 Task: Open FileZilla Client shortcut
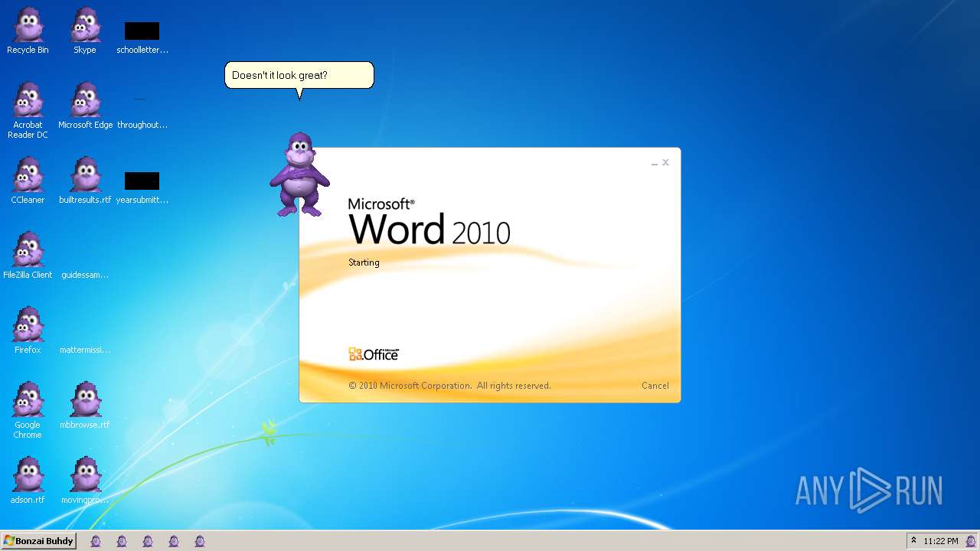(x=28, y=256)
